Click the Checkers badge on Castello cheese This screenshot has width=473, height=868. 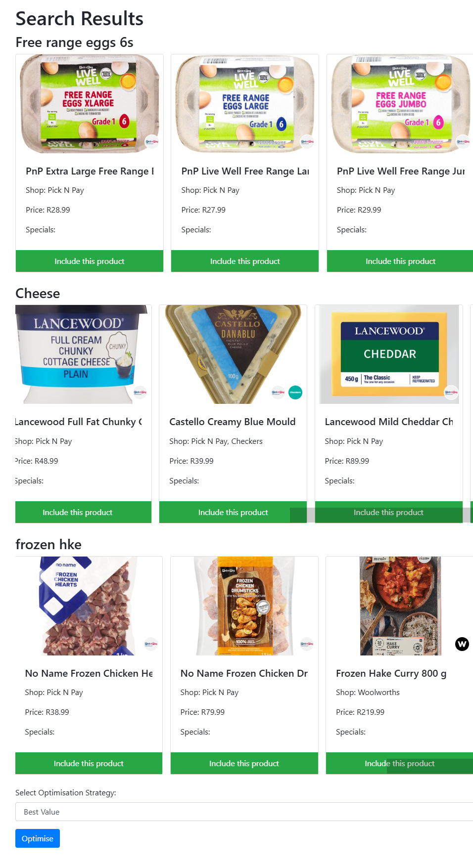click(x=295, y=392)
